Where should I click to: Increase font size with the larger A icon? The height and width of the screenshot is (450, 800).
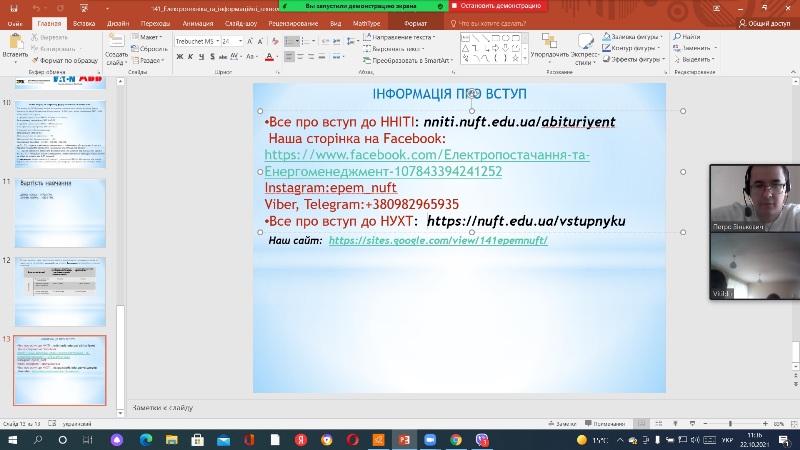tap(250, 41)
